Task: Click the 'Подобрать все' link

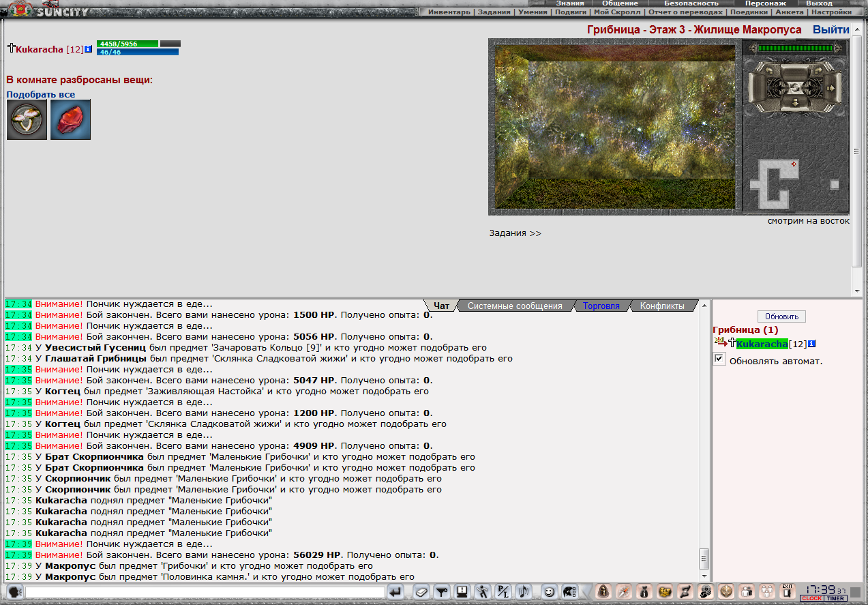Action: click(41, 94)
